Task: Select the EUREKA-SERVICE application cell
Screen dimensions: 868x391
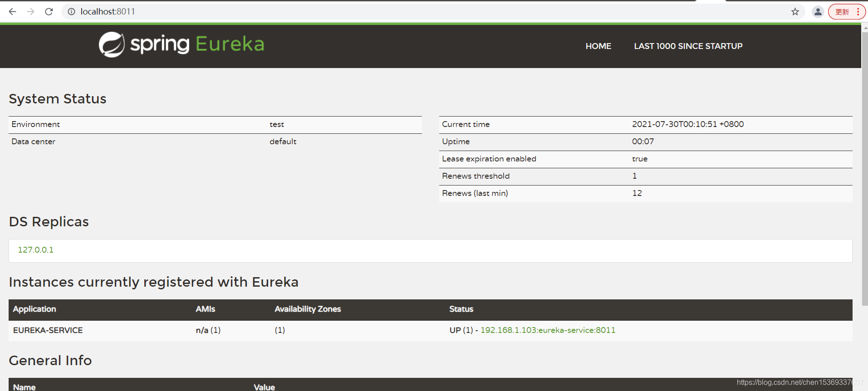Action: [x=48, y=330]
